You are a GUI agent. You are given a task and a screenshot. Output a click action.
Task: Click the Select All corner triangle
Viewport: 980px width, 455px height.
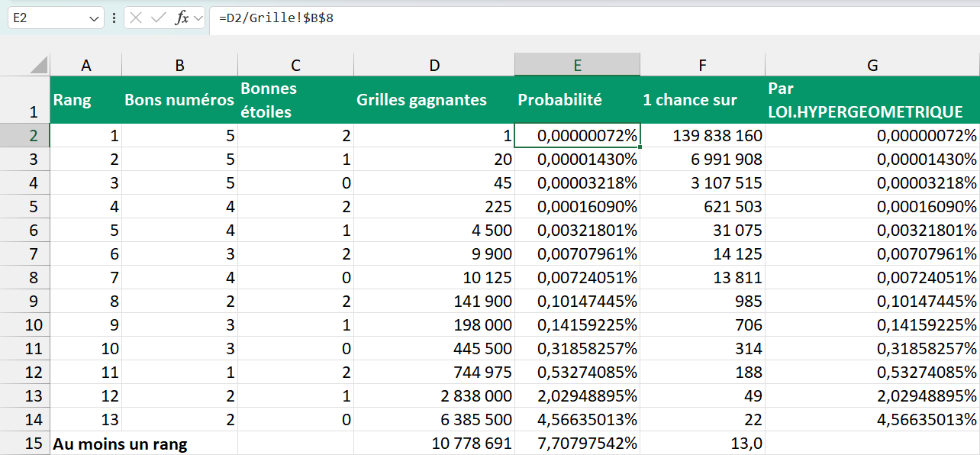pyautogui.click(x=38, y=65)
